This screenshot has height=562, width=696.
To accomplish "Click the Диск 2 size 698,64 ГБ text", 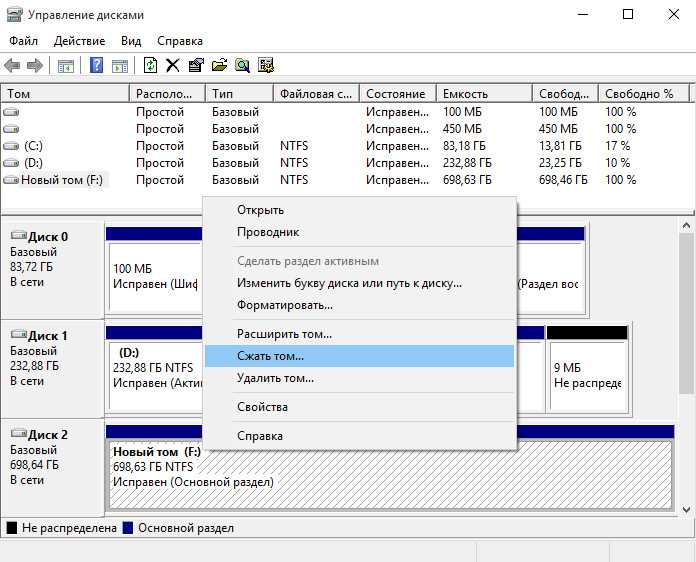I will [34, 465].
